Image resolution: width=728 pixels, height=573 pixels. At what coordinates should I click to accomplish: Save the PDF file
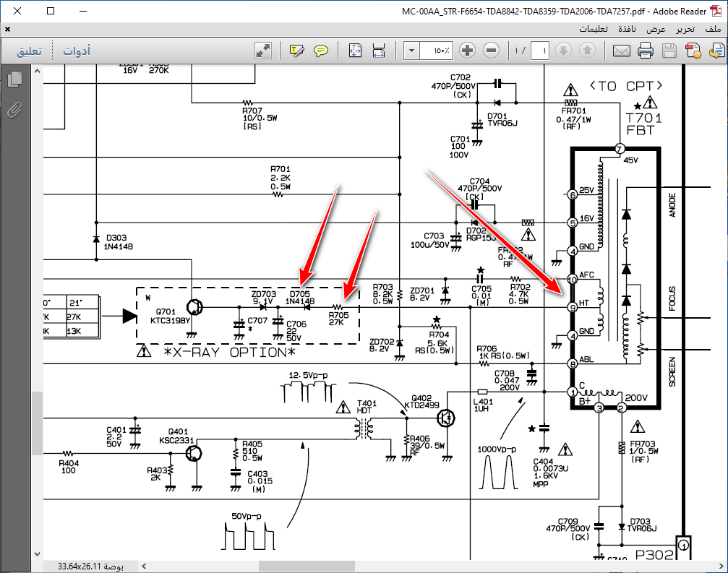(x=669, y=51)
